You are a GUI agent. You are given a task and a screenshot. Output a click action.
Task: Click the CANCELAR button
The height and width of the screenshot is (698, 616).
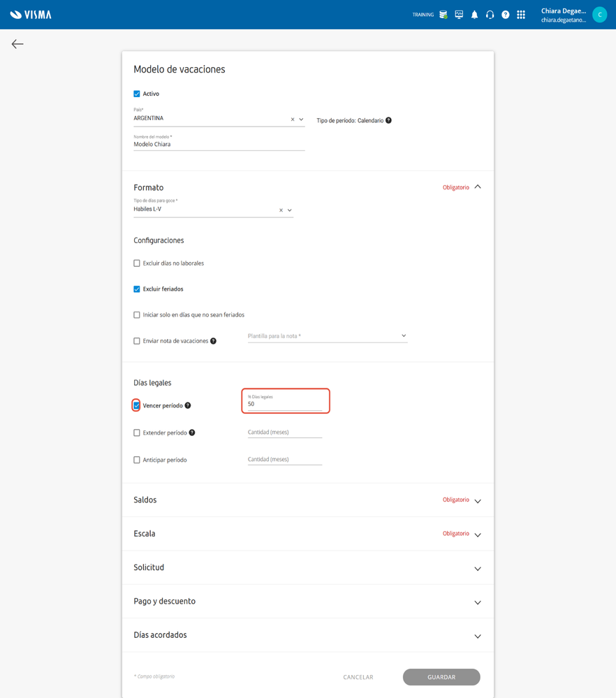(358, 677)
